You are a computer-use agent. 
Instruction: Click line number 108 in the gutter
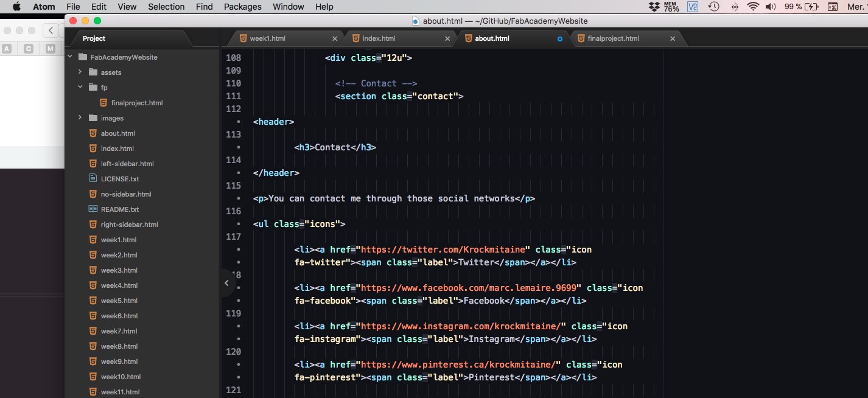pos(233,58)
